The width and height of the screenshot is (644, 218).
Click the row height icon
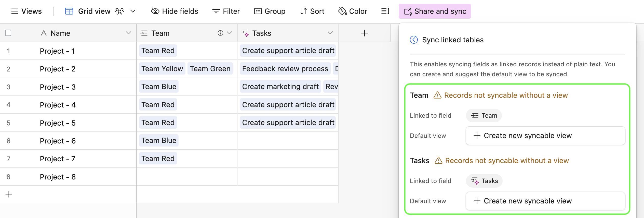point(385,11)
